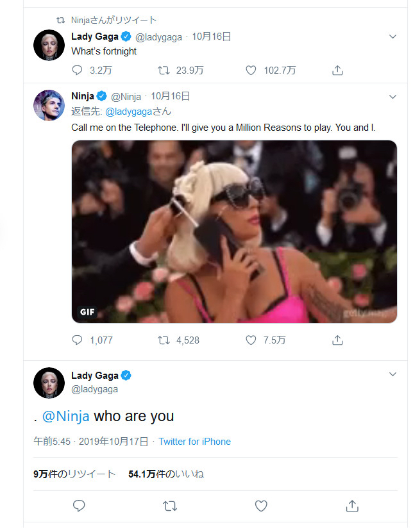The width and height of the screenshot is (413, 532).
Task: Retweet the 'who are you' tweet
Action: [x=170, y=506]
